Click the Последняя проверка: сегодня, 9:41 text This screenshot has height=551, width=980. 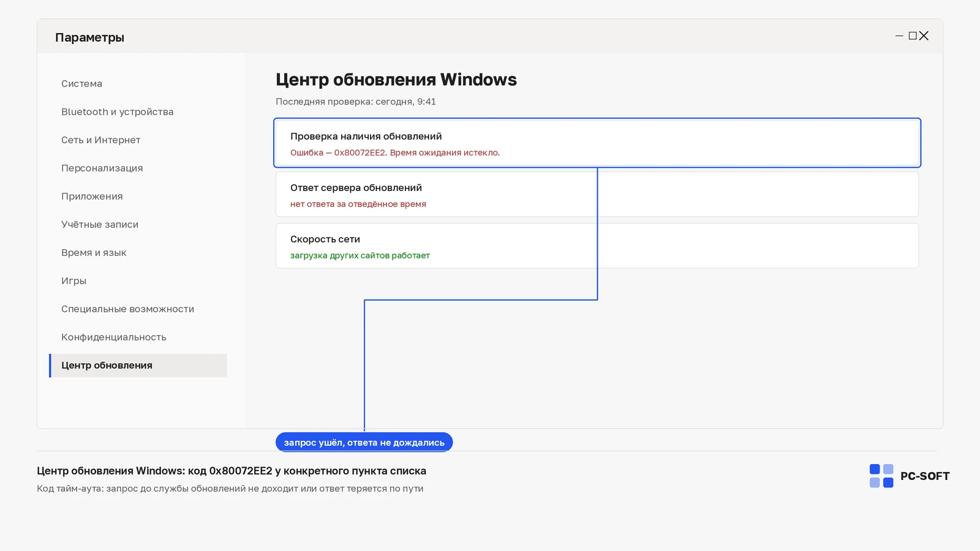tap(356, 102)
